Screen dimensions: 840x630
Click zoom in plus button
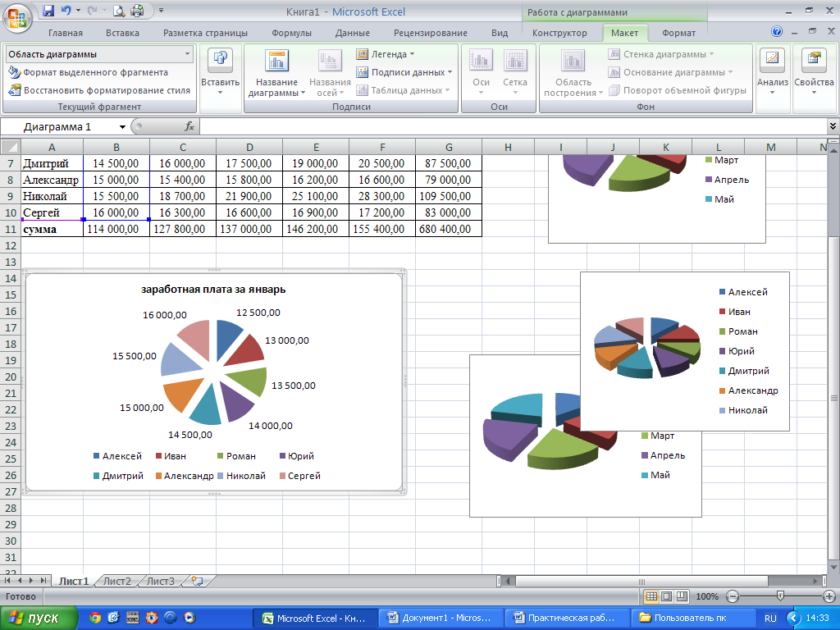click(829, 597)
